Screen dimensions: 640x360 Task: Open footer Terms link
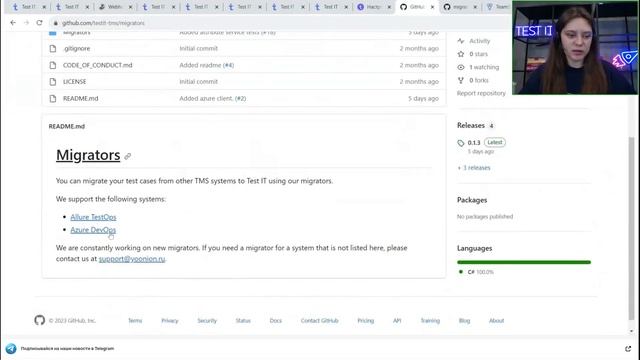pyautogui.click(x=135, y=321)
